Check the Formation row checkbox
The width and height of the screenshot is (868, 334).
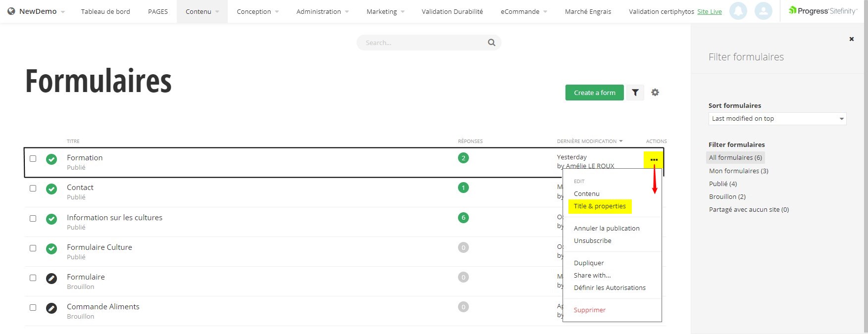tap(33, 159)
